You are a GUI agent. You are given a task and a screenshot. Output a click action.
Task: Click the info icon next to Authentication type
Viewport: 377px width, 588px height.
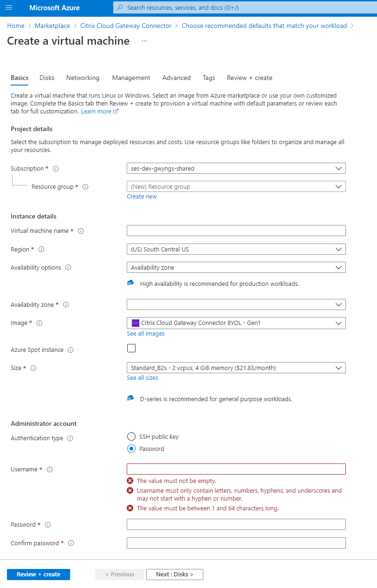tap(70, 438)
